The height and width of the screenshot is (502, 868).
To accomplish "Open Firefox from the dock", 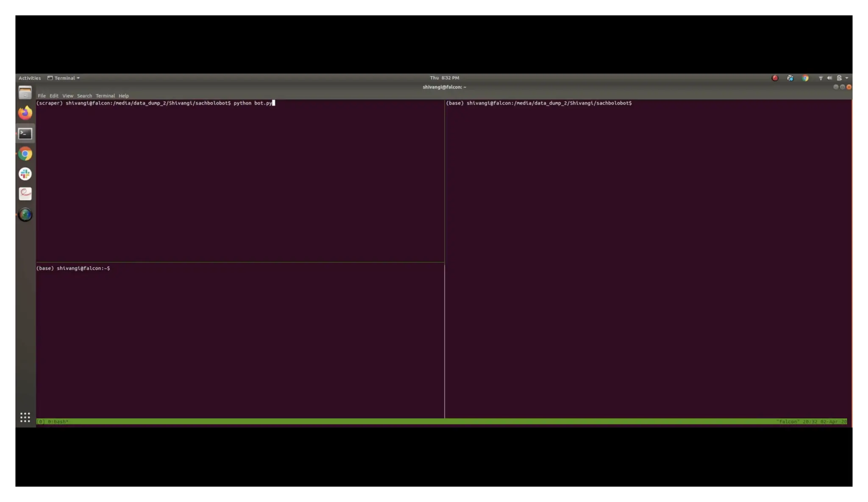I will pos(25,113).
